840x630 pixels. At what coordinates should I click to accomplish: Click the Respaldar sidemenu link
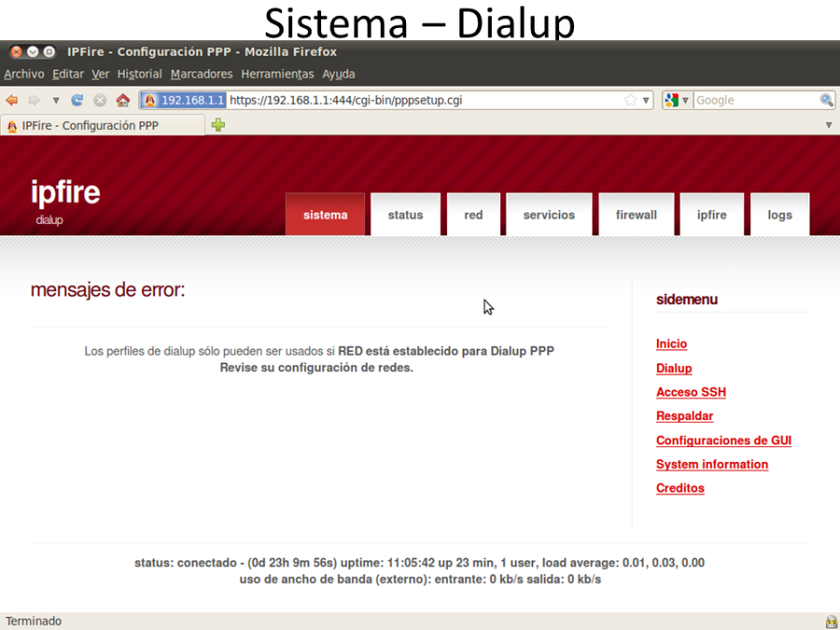(x=684, y=416)
